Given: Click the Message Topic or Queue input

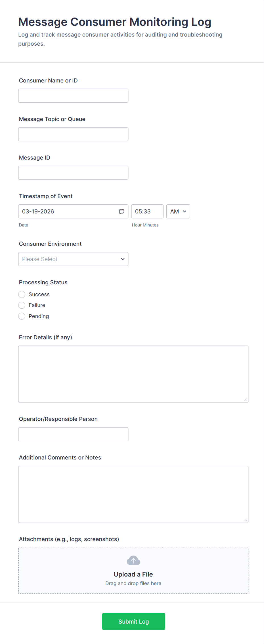Looking at the screenshot, I should (x=73, y=134).
